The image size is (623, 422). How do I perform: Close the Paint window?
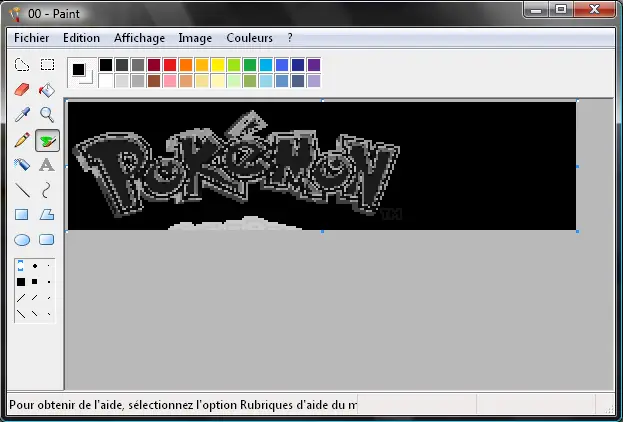pos(594,9)
